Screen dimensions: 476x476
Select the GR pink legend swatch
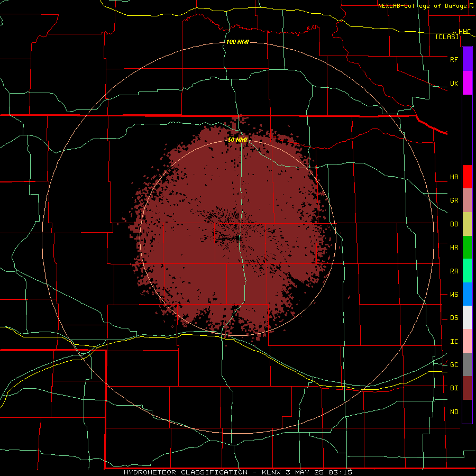pyautogui.click(x=467, y=200)
